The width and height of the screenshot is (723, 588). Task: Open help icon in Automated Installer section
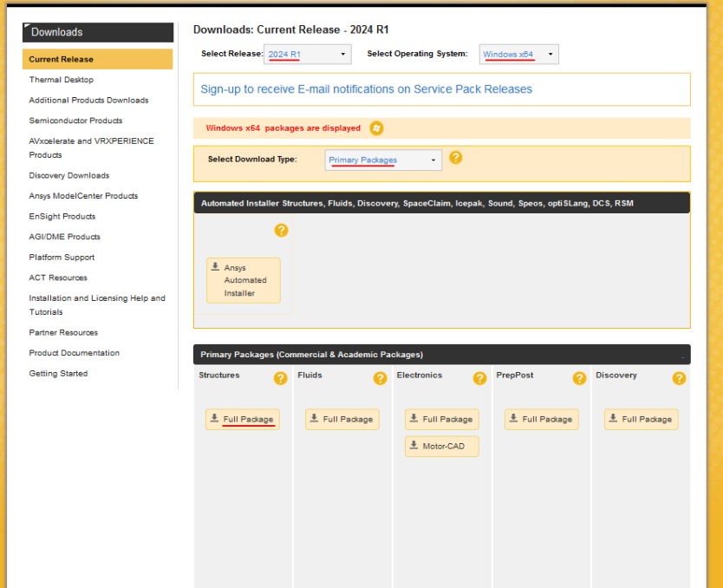tap(281, 231)
